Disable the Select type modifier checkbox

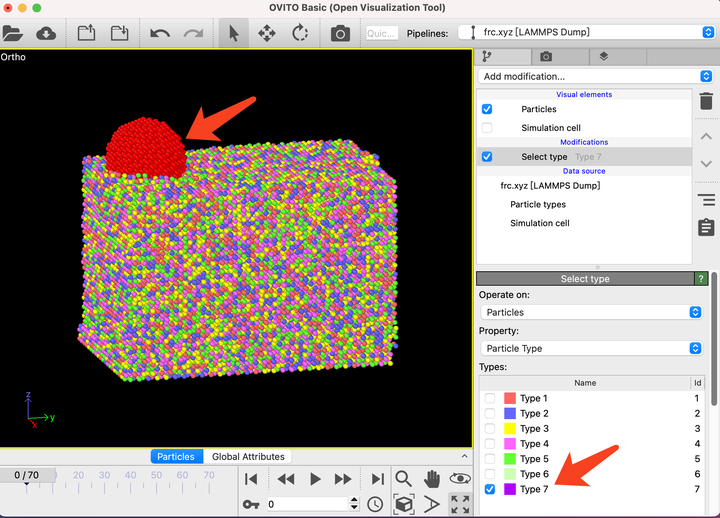pos(487,157)
